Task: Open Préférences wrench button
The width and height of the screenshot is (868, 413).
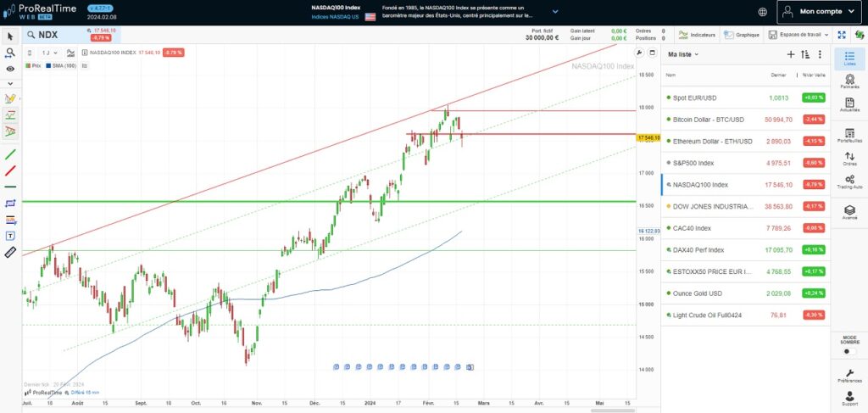Action: coord(849,376)
